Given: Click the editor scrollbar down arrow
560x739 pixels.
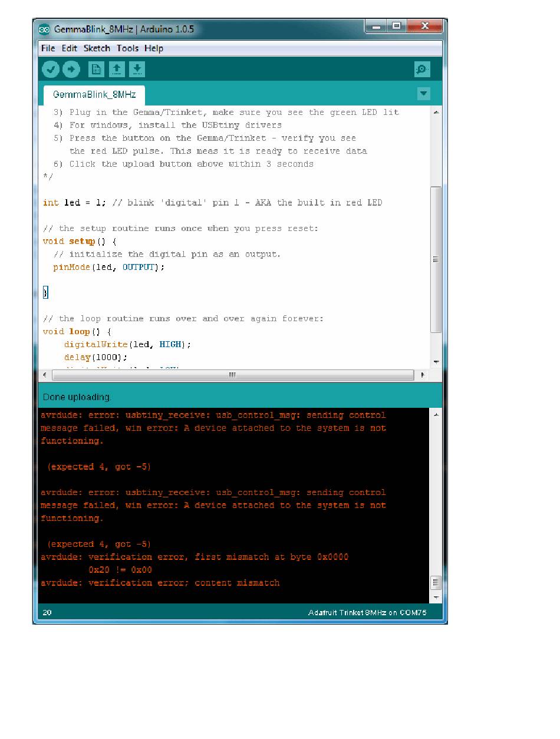Looking at the screenshot, I should (436, 362).
